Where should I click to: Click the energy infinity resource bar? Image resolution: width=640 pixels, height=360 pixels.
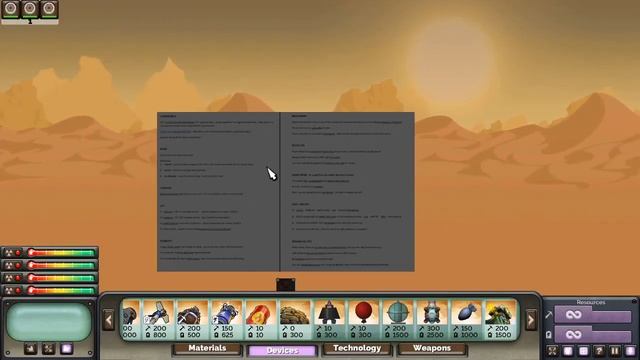(593, 335)
